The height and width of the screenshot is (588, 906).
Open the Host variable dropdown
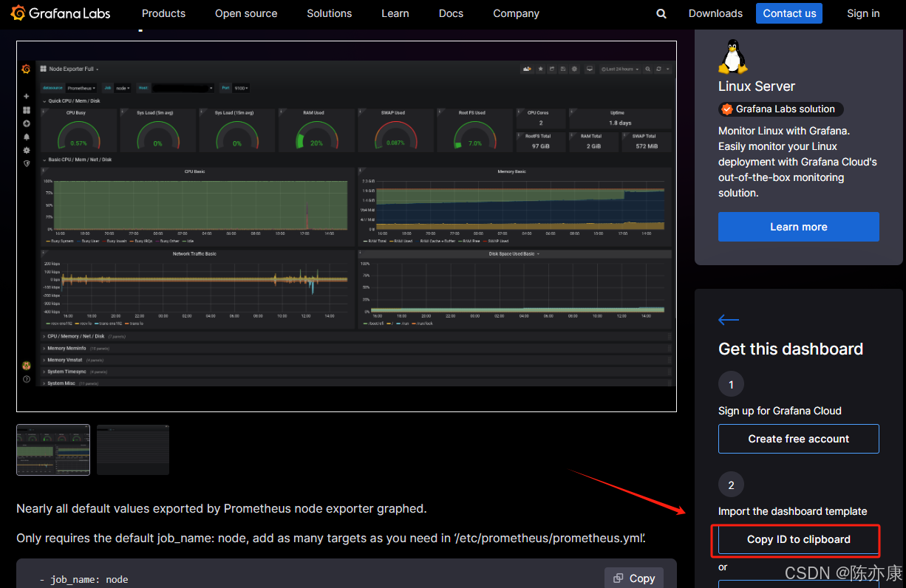tap(183, 88)
